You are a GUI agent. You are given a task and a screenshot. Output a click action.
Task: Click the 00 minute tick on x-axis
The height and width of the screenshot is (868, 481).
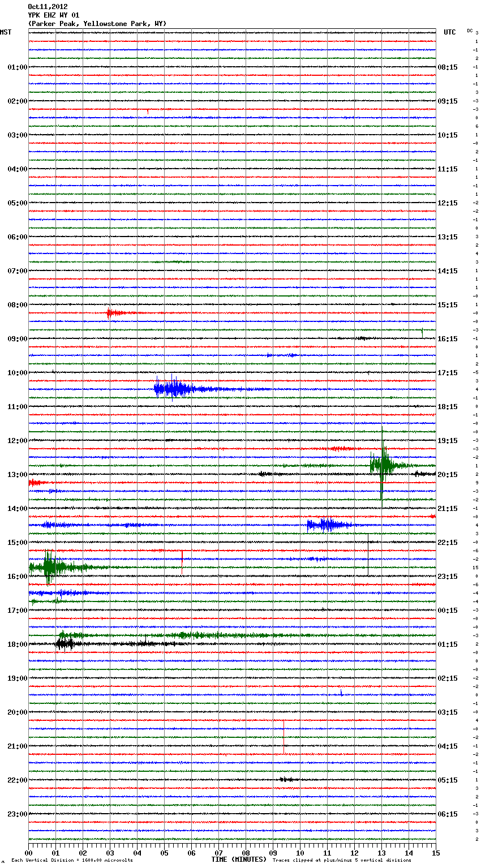click(x=29, y=853)
